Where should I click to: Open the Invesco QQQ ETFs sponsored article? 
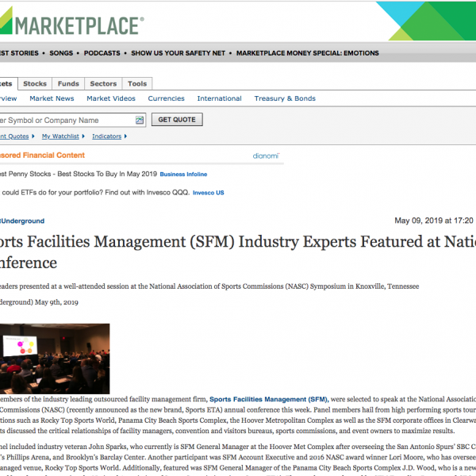(x=95, y=193)
